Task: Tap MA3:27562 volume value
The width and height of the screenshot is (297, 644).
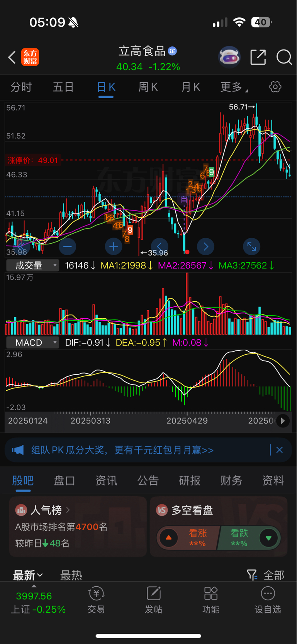Action: 246,265
